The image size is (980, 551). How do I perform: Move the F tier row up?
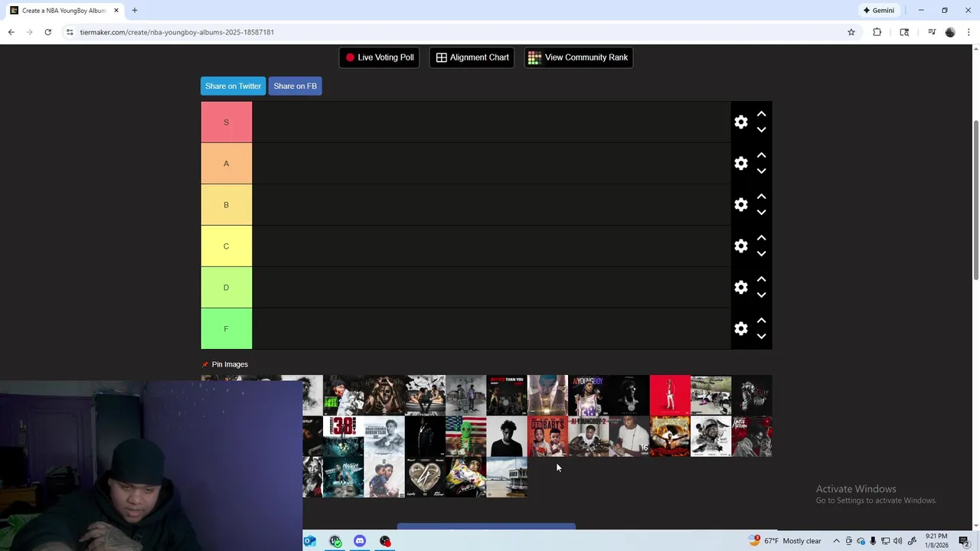point(761,321)
